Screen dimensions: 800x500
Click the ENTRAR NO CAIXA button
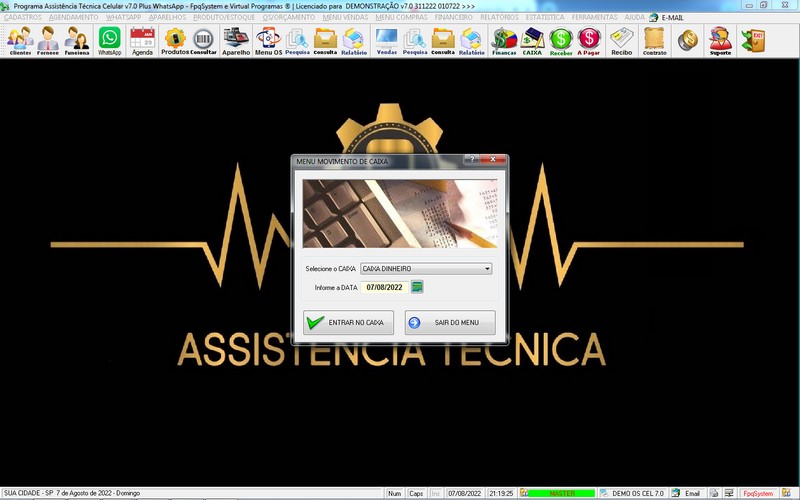coord(348,322)
